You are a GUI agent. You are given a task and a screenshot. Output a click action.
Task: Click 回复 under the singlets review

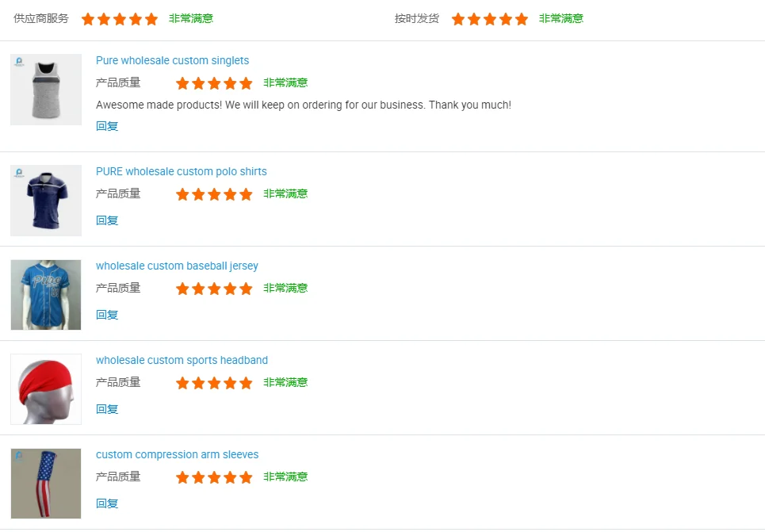pos(107,126)
